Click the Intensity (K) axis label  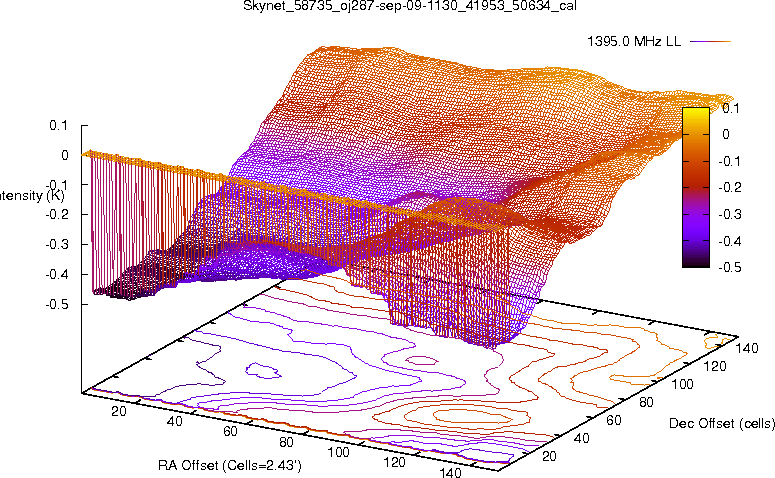click(32, 196)
